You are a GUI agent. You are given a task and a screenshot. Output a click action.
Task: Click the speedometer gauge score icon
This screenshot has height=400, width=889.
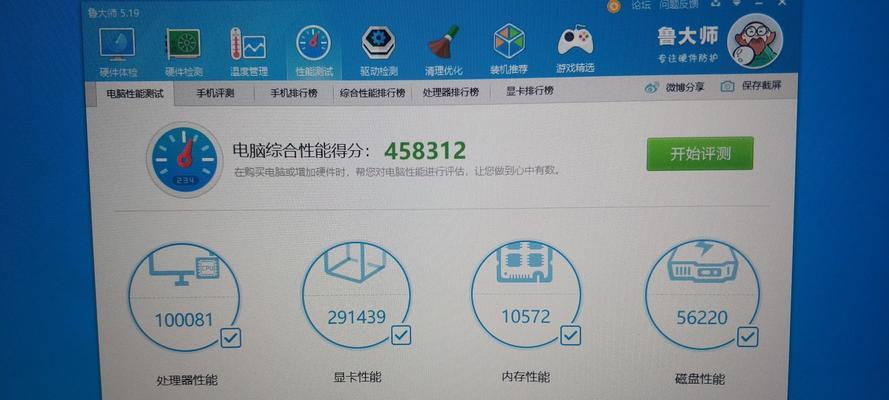[184, 159]
